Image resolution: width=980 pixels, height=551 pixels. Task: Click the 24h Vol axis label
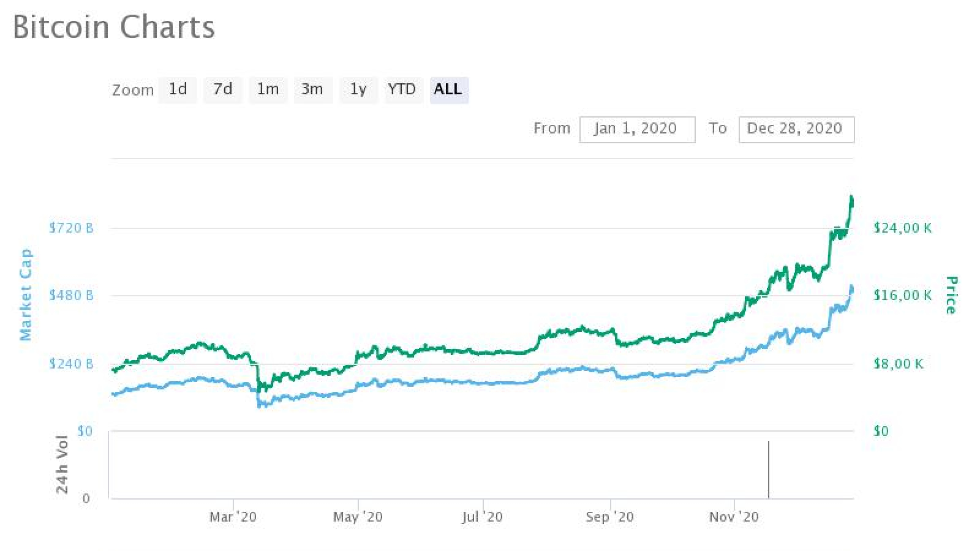tap(62, 464)
